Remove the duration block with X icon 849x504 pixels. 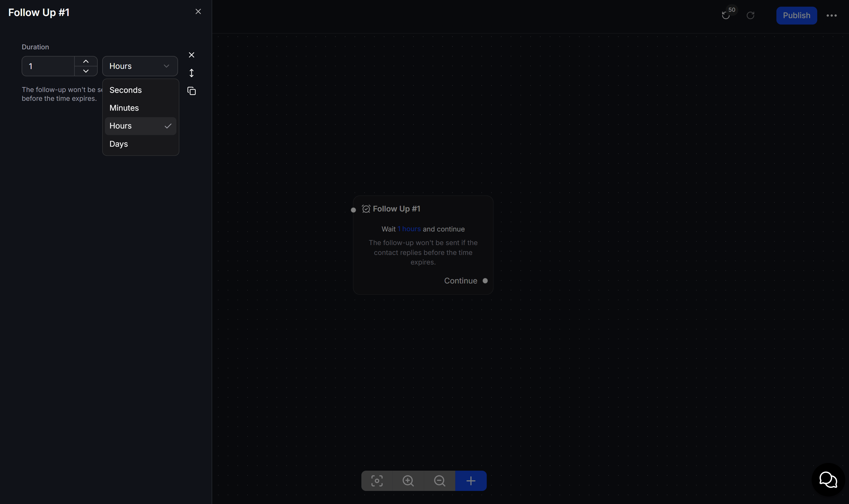pos(192,55)
